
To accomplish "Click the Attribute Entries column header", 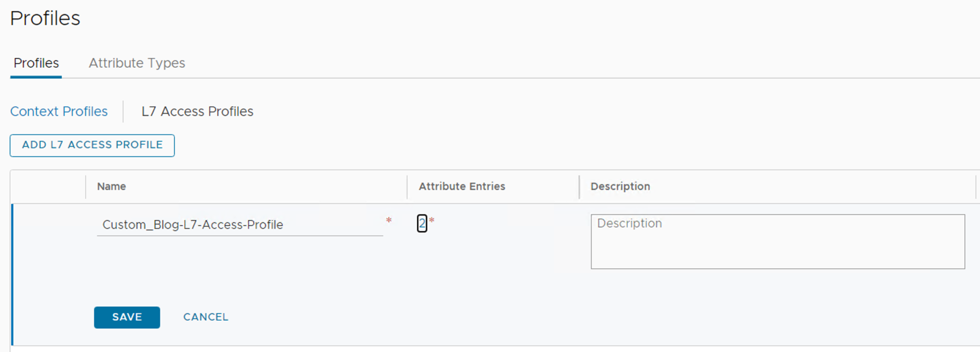I will [x=462, y=187].
